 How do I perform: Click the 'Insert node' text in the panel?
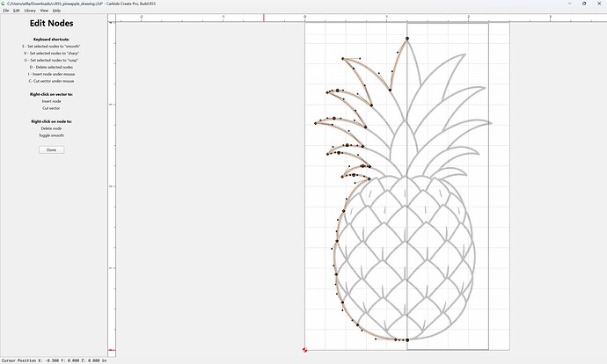point(51,101)
